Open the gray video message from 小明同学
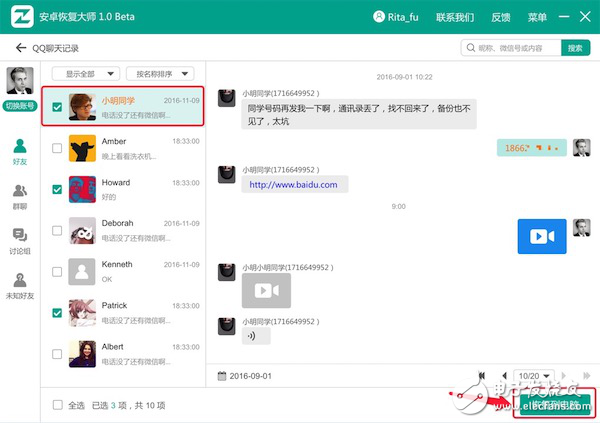 [266, 291]
